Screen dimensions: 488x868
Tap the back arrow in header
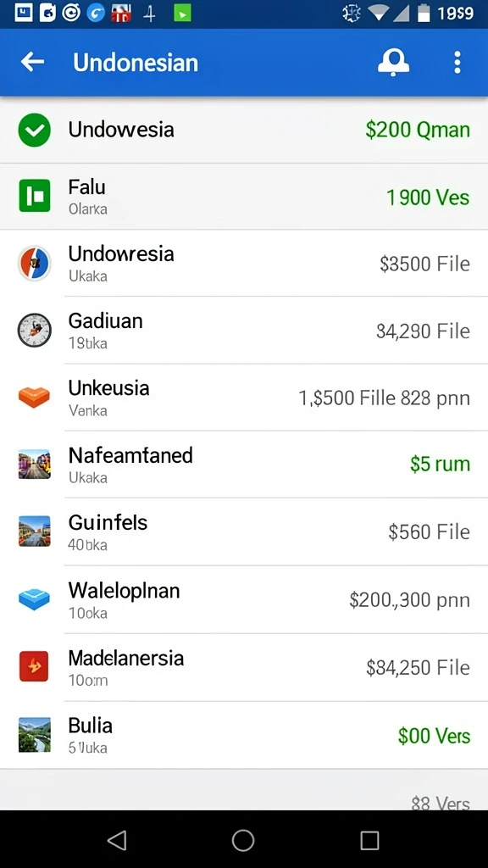32,61
